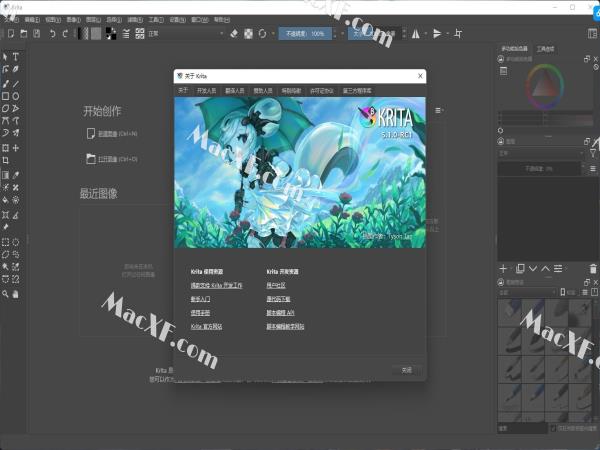Select the Polygon tool
This screenshot has height=450, width=600.
coord(5,108)
